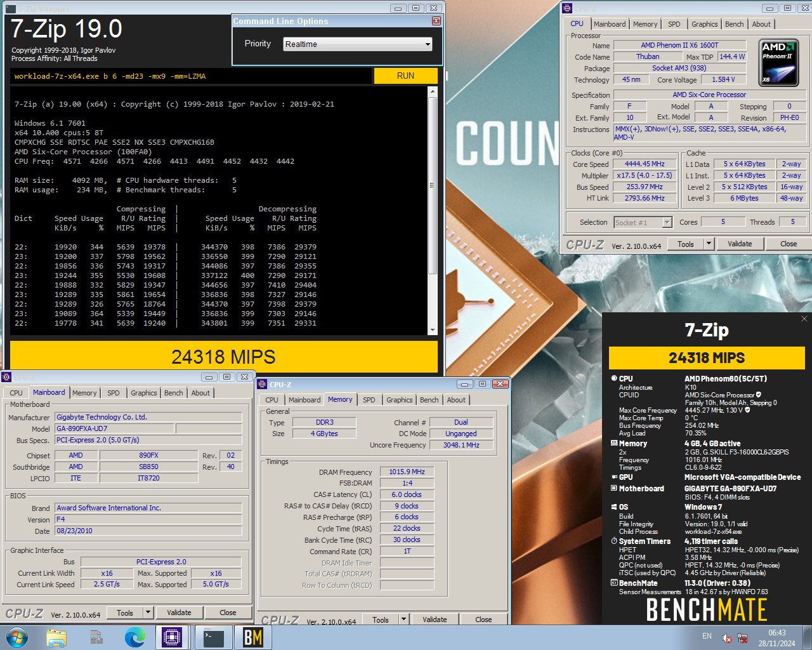Click the AMD Phenom II X6 1600T name field

[679, 45]
